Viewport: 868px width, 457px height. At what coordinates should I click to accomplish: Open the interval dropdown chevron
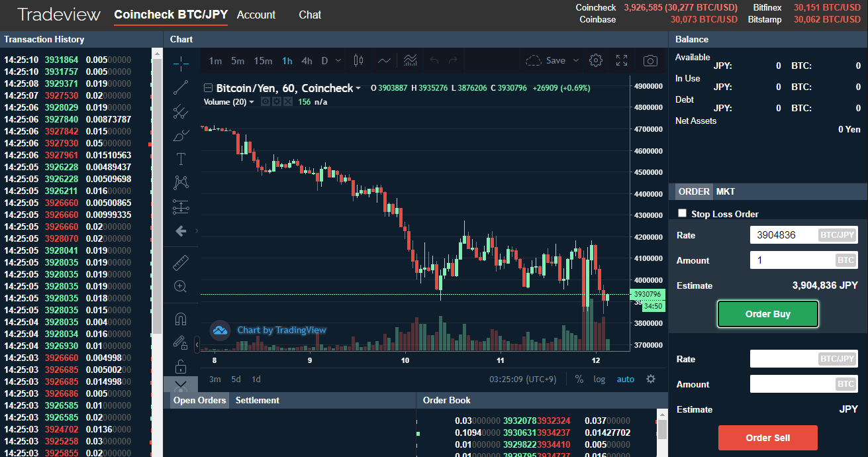click(338, 61)
